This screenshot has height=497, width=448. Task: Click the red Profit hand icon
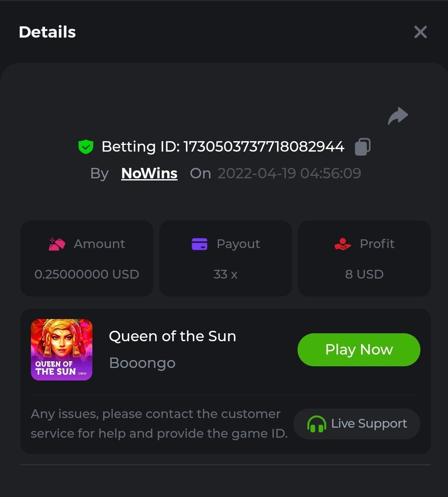pyautogui.click(x=343, y=244)
